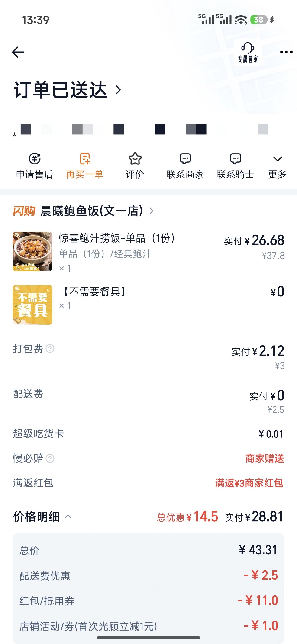
Task: Tap the 不需要餐具 item thumbnail
Action: tap(32, 305)
